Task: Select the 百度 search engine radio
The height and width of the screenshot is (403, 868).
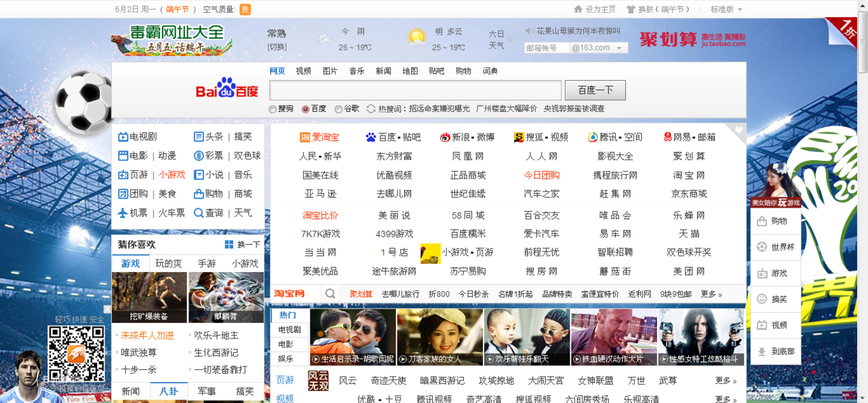Action: [x=306, y=109]
